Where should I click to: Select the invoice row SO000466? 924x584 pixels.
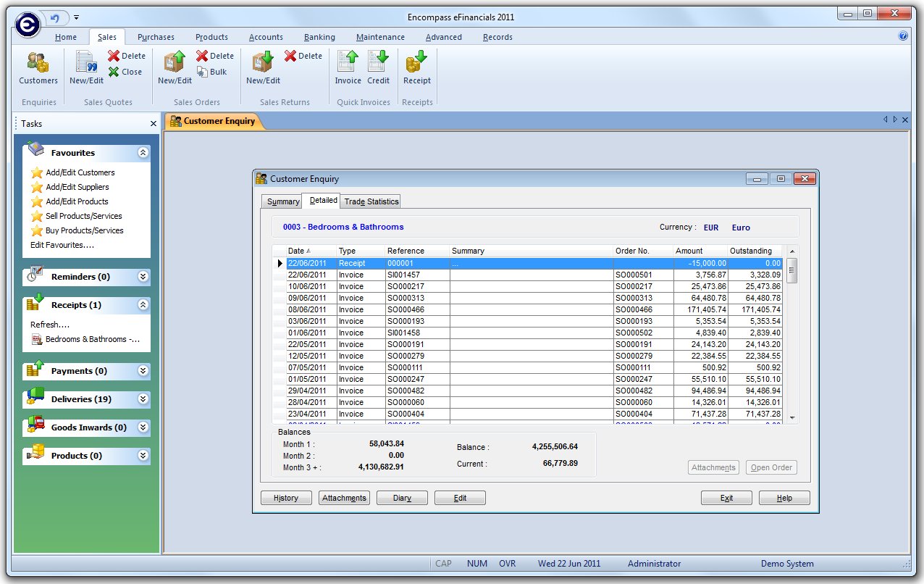point(534,310)
